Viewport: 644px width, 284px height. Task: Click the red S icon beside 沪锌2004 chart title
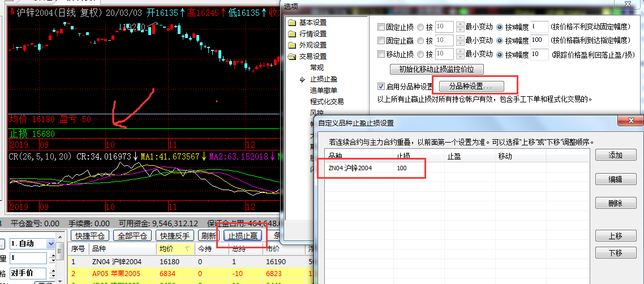(12, 12)
